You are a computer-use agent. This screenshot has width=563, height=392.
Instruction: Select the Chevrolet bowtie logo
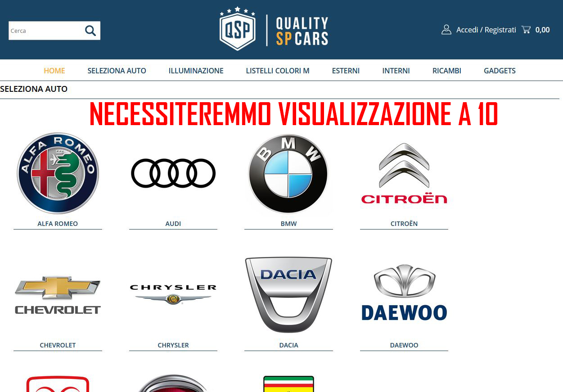coord(58,295)
